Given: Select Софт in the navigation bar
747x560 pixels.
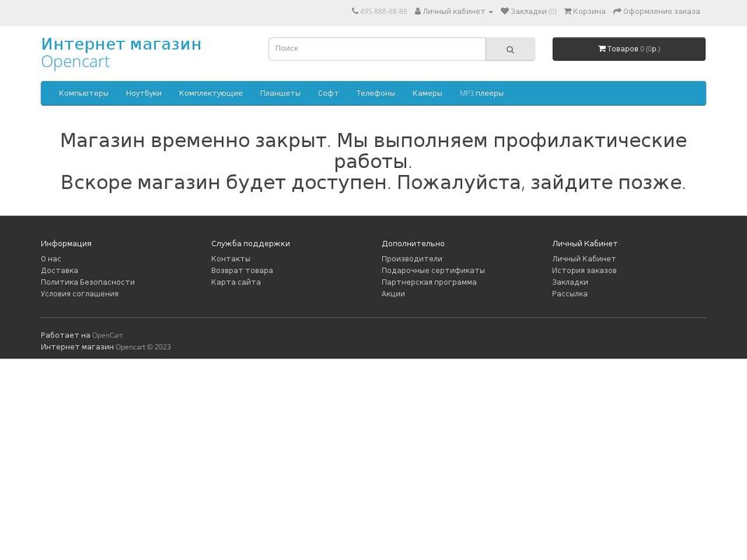Looking at the screenshot, I should 328,93.
